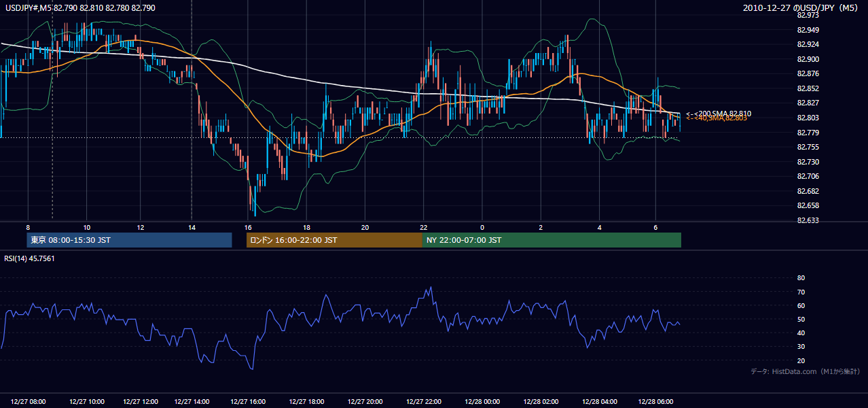Click the 12/27 20:00 bottom time label
Viewport: 868px width, 408px height.
(365, 402)
